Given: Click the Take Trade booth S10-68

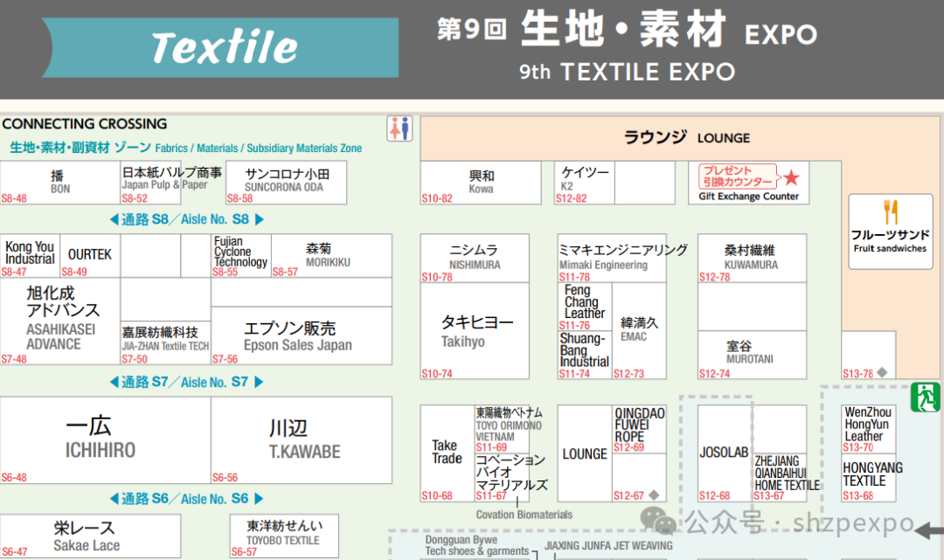Looking at the screenshot, I should (448, 453).
